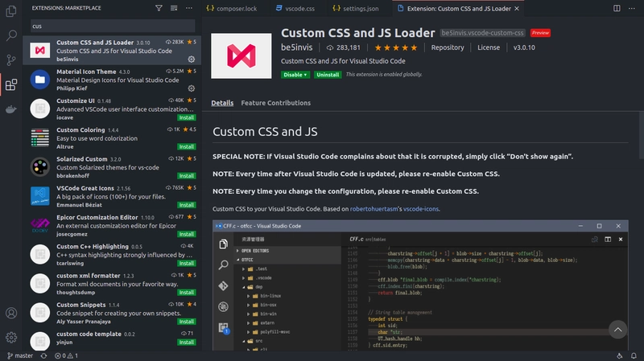644x361 pixels.
Task: Install the Customize UI extension
Action: point(187,117)
